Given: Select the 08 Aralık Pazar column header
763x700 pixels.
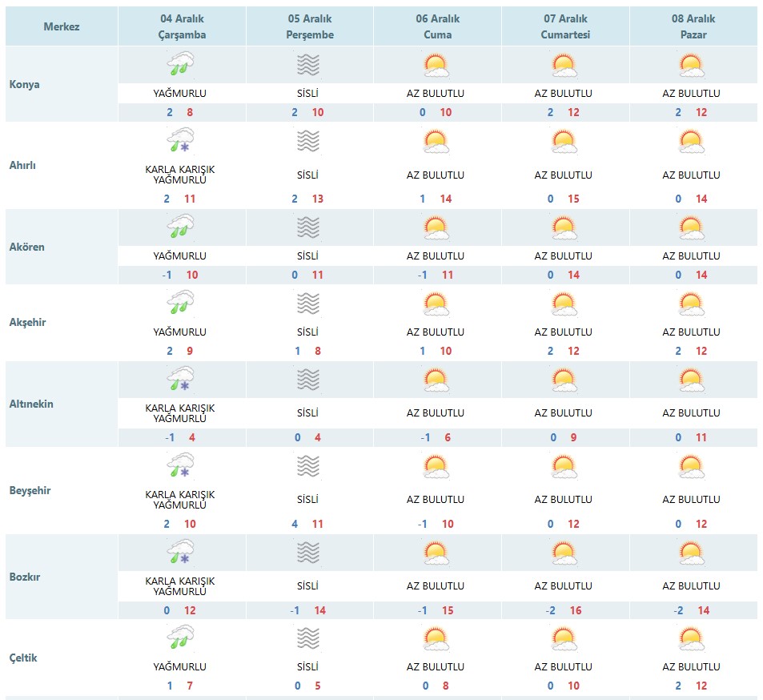Looking at the screenshot, I should pyautogui.click(x=693, y=26).
